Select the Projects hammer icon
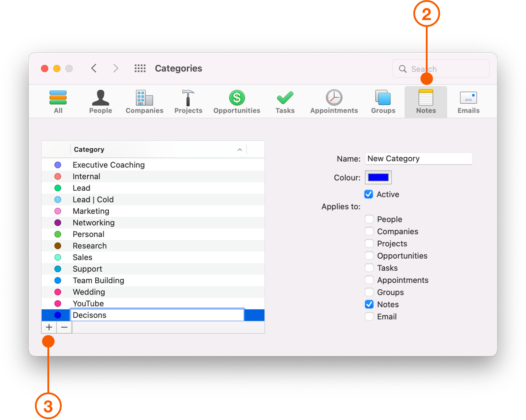Viewport: 526px width, 420px height. click(188, 98)
